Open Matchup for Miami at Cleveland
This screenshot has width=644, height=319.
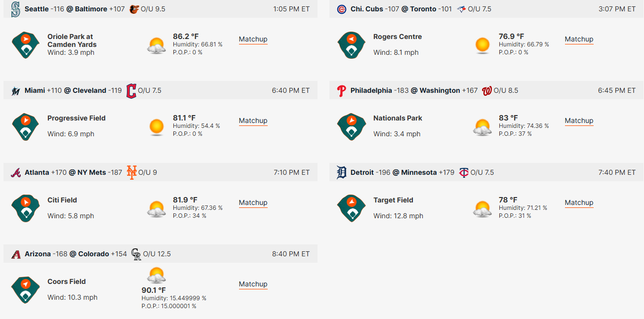pyautogui.click(x=253, y=120)
